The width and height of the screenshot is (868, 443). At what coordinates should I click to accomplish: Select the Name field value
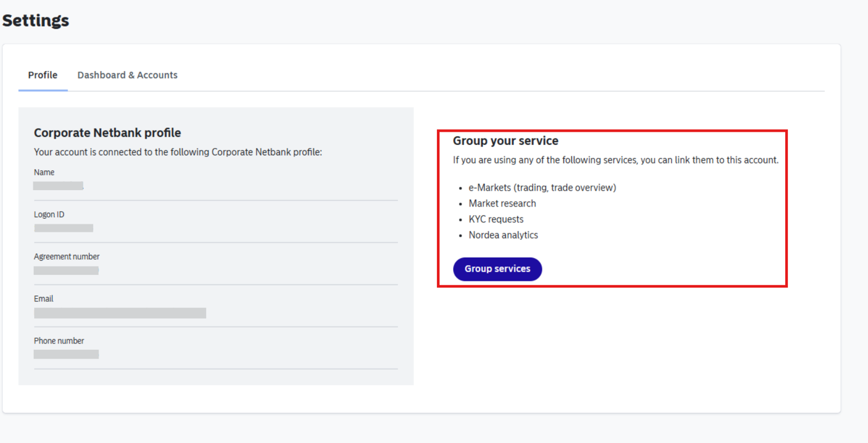click(x=58, y=186)
